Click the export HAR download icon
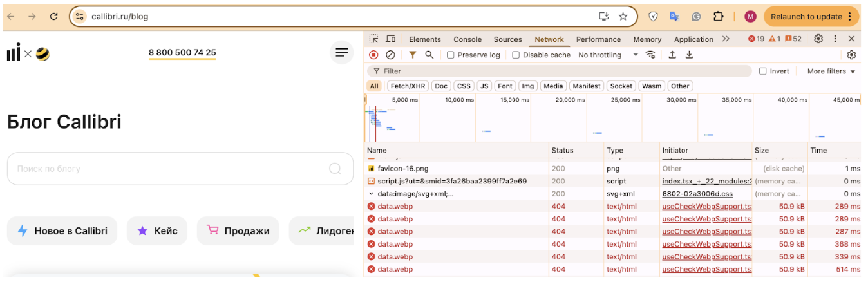The width and height of the screenshot is (868, 282). [689, 55]
